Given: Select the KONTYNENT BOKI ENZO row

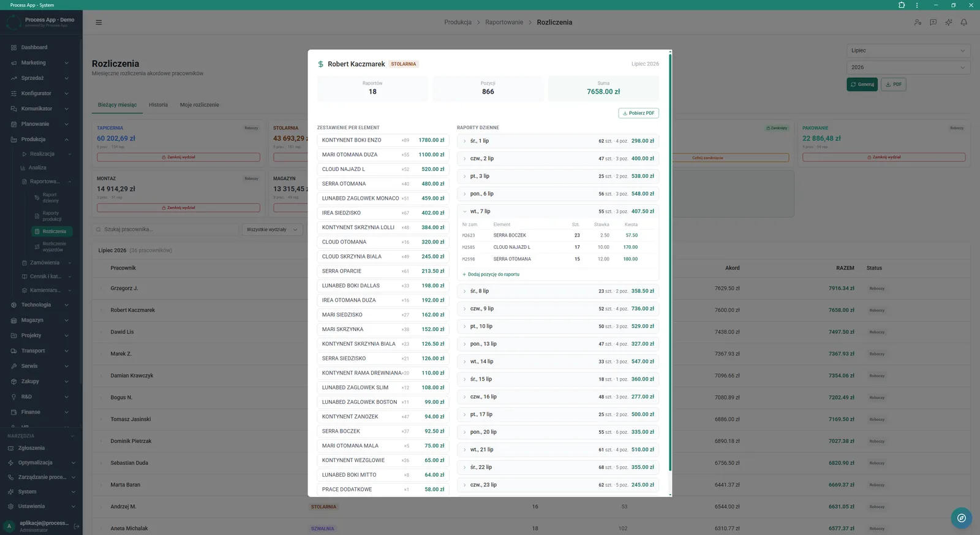Looking at the screenshot, I should click(x=383, y=140).
